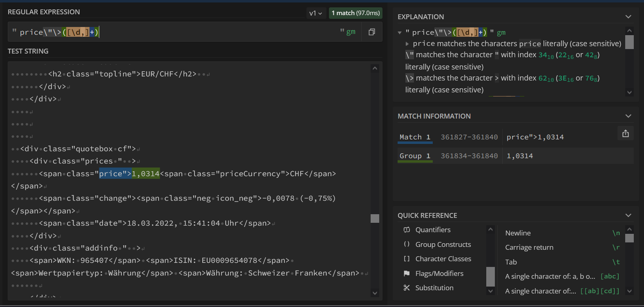This screenshot has height=307, width=644.
Task: Click the Group 1 value 1,0314
Action: tap(520, 156)
